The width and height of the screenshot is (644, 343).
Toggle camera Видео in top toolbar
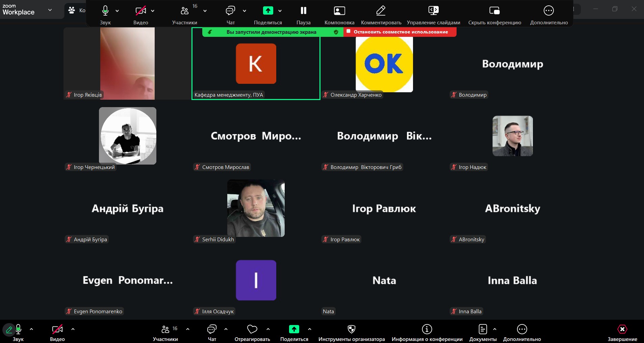click(140, 11)
